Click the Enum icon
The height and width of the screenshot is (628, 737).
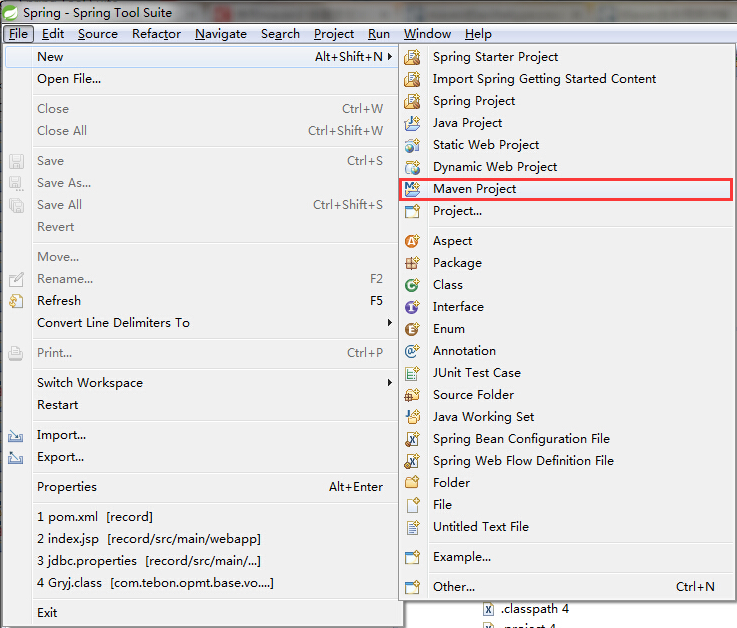412,329
